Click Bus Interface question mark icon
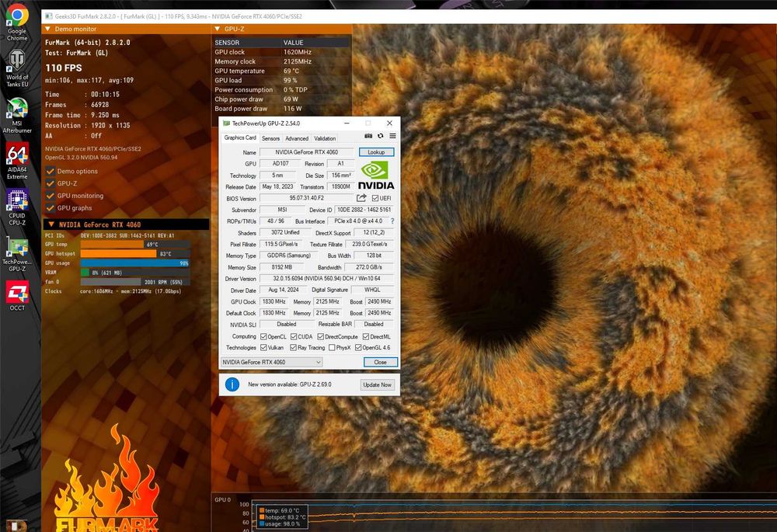Image resolution: width=777 pixels, height=532 pixels. pyautogui.click(x=392, y=221)
